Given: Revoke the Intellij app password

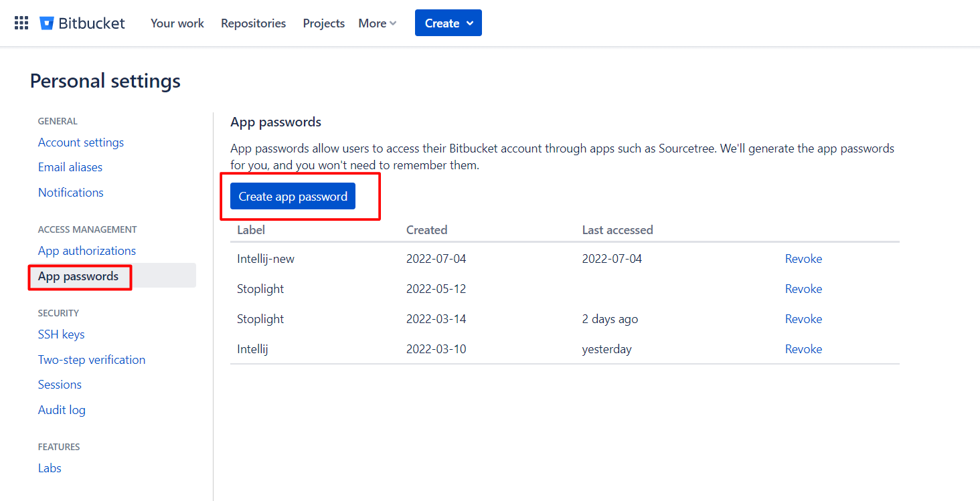Looking at the screenshot, I should click(803, 349).
